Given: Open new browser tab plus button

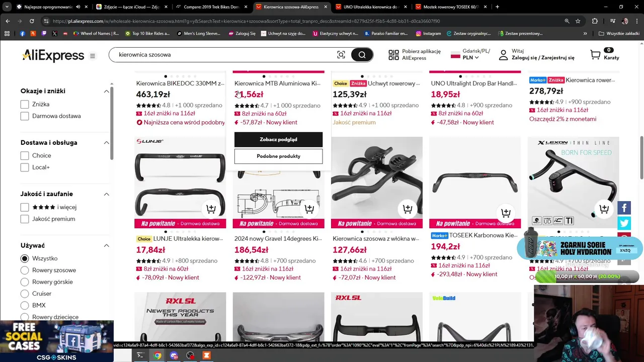Looking at the screenshot, I should [497, 7].
